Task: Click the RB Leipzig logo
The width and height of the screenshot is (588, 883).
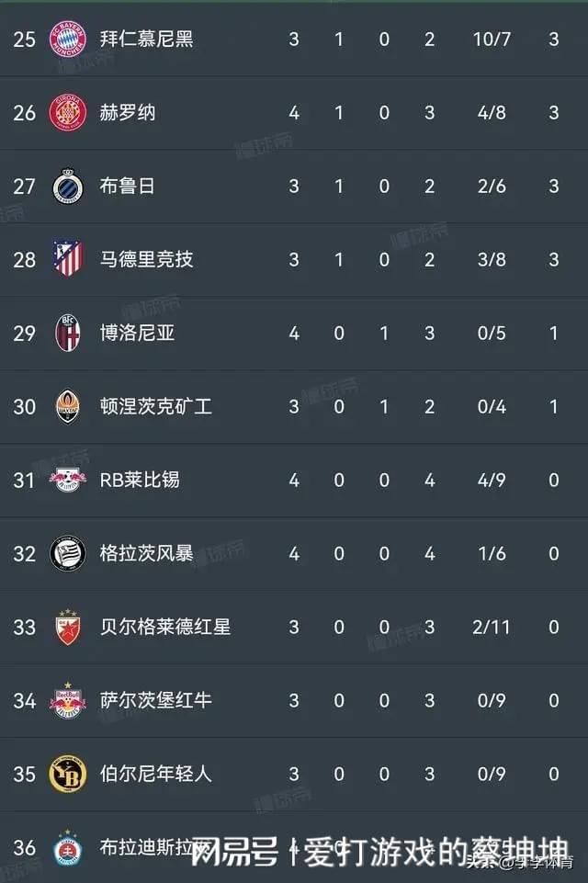Action: [x=68, y=480]
